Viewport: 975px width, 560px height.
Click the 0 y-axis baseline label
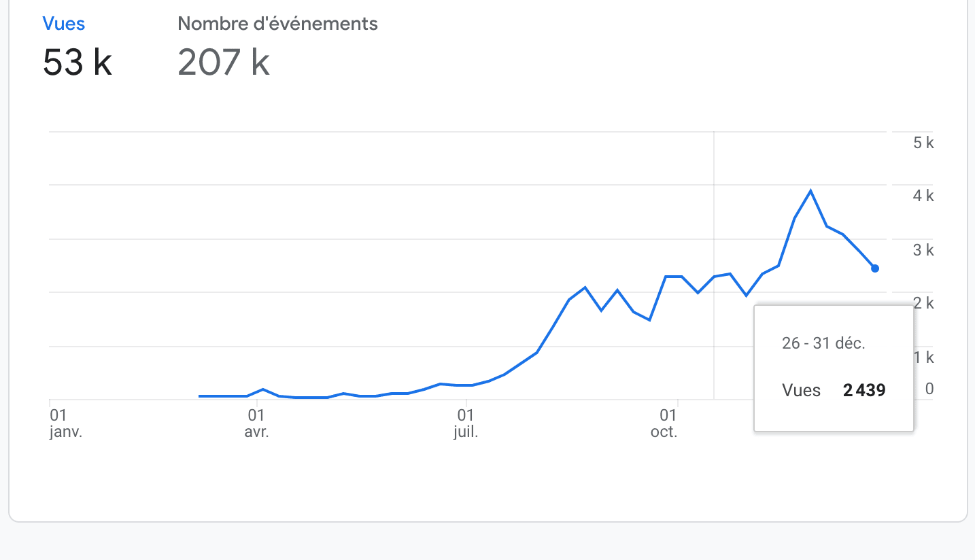[929, 389]
